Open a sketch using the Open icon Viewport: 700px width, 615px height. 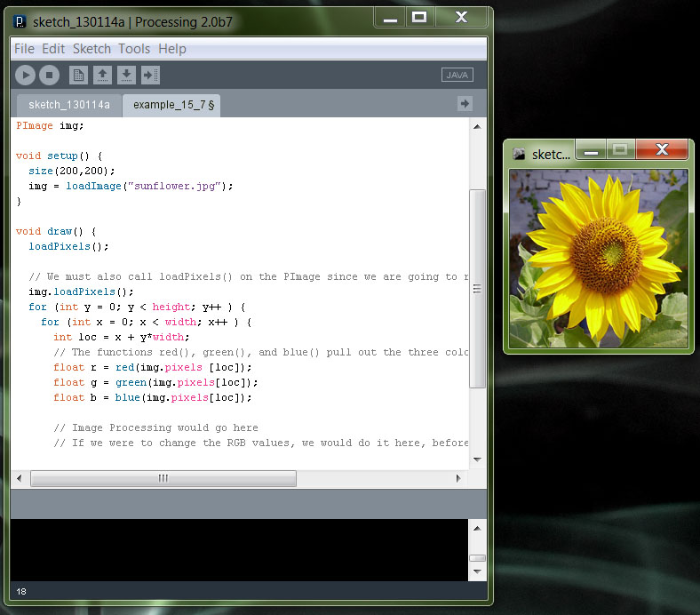tap(102, 76)
